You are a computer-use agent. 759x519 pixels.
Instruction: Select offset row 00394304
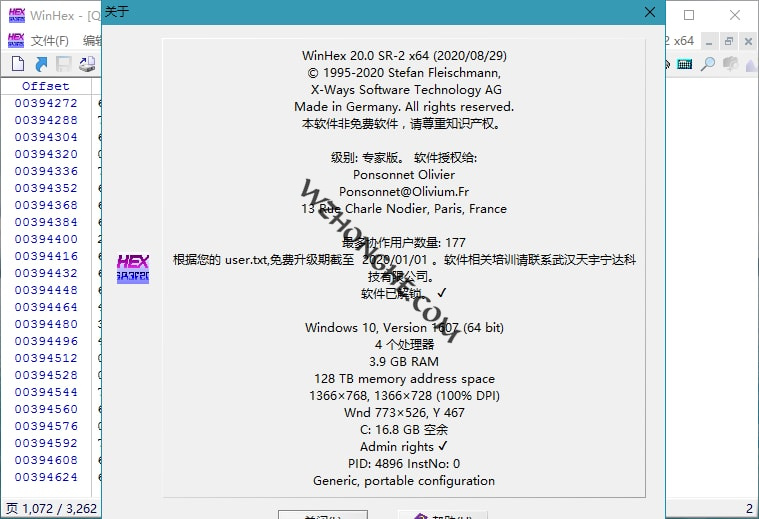pos(46,137)
